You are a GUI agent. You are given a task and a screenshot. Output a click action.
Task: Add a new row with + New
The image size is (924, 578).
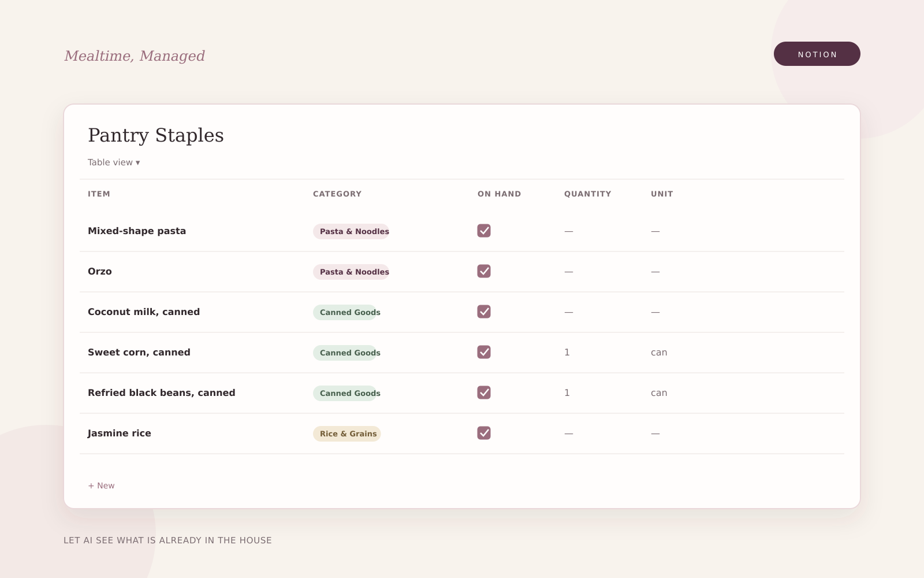point(101,486)
